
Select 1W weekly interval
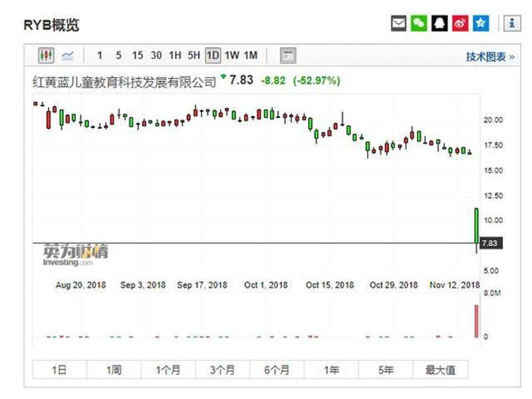coord(232,55)
